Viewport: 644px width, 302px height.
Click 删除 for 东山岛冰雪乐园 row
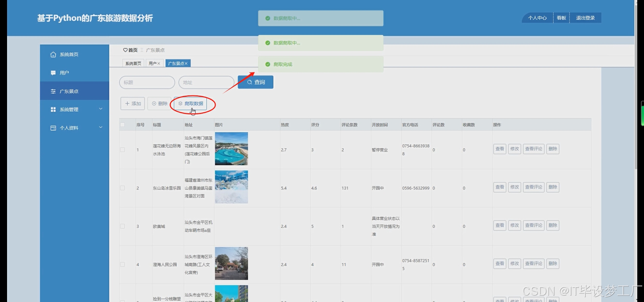pyautogui.click(x=553, y=187)
